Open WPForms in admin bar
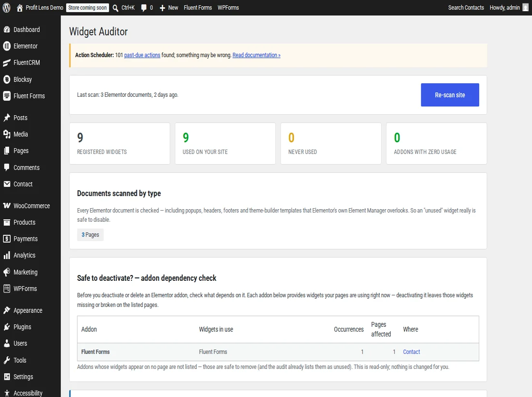The height and width of the screenshot is (397, 532). click(228, 7)
